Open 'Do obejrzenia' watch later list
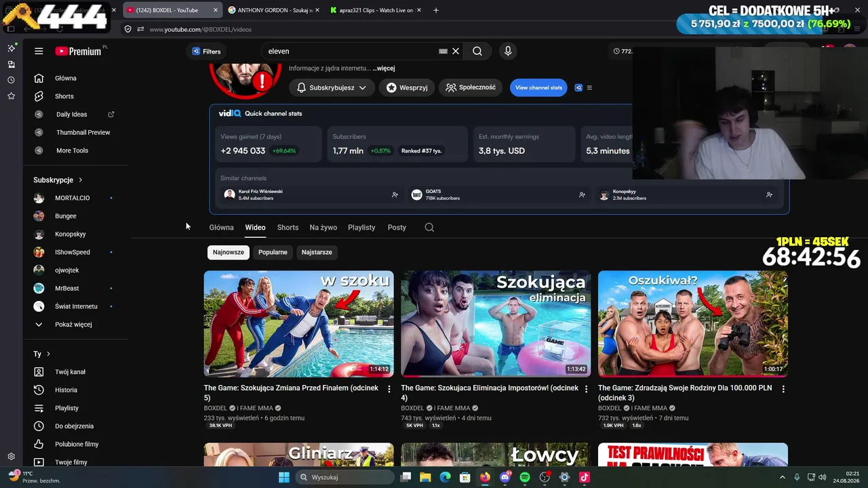This screenshot has width=868, height=488. (x=75, y=426)
